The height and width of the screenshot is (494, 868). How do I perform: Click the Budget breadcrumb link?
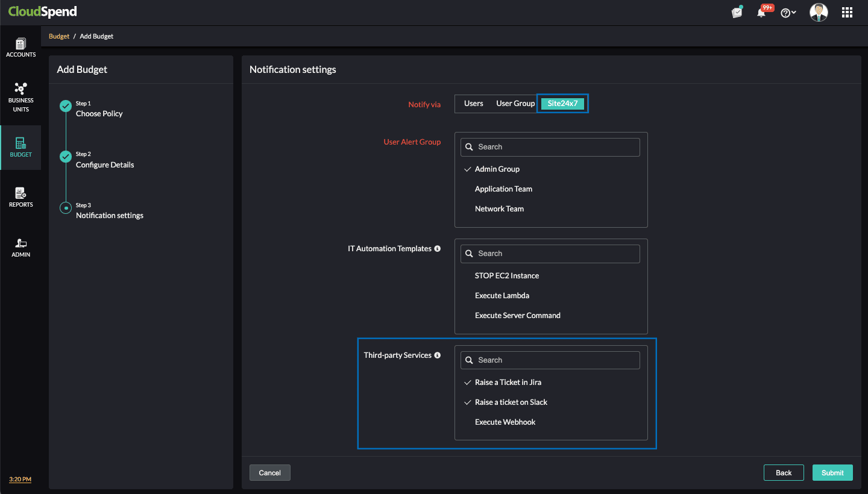coord(59,36)
